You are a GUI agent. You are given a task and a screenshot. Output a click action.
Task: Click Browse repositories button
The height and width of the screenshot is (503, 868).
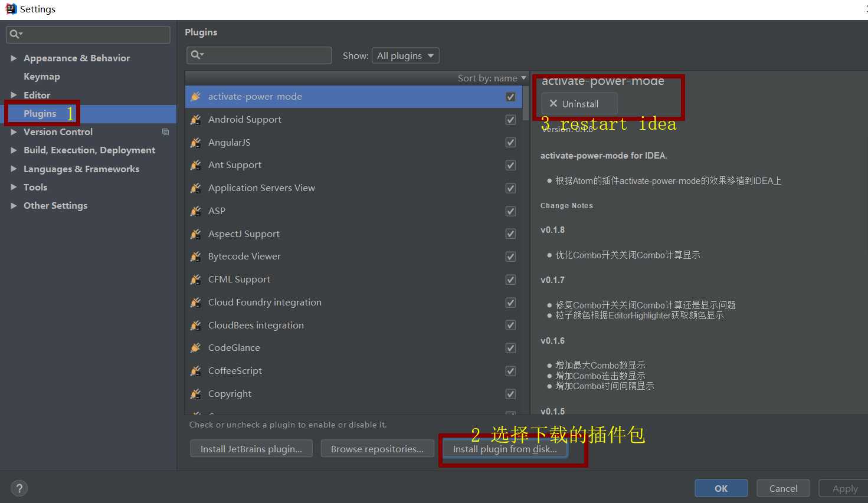tap(377, 449)
